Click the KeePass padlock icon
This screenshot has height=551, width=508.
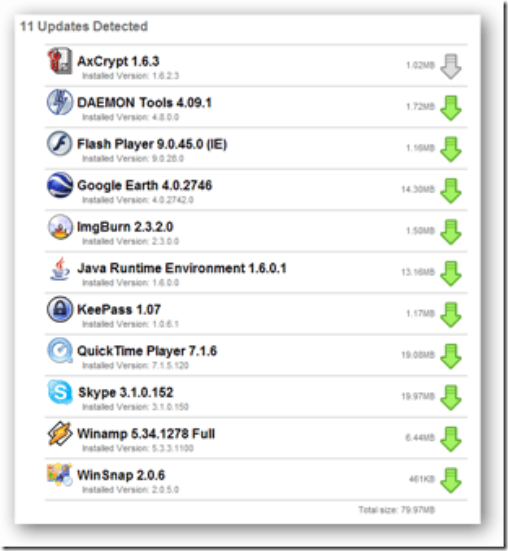60,309
